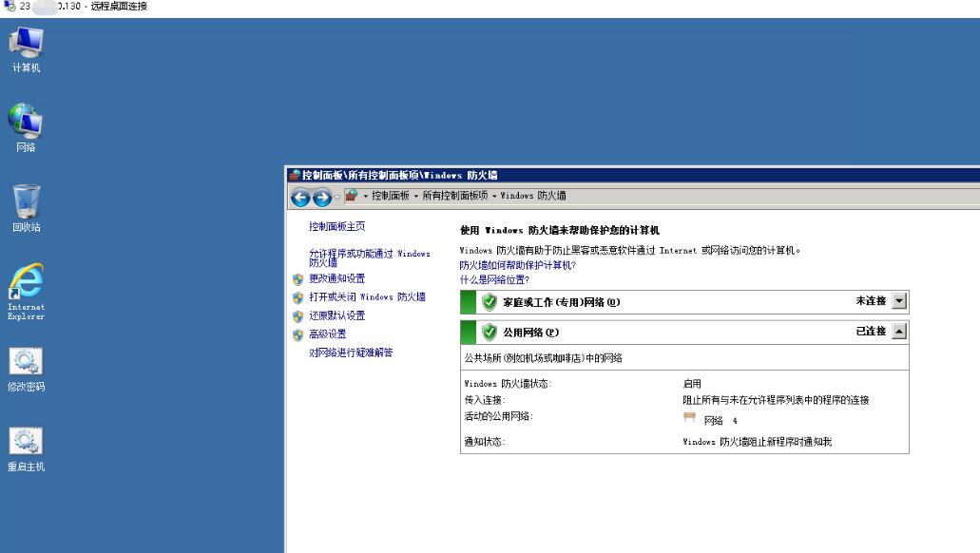
Task: Click the 启用 firewall status value
Action: coord(692,384)
